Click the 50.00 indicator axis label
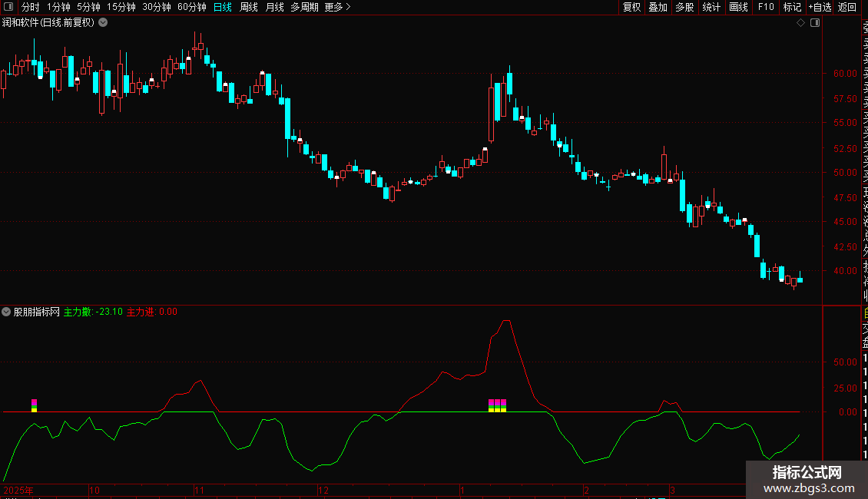The width and height of the screenshot is (868, 499). pos(845,362)
